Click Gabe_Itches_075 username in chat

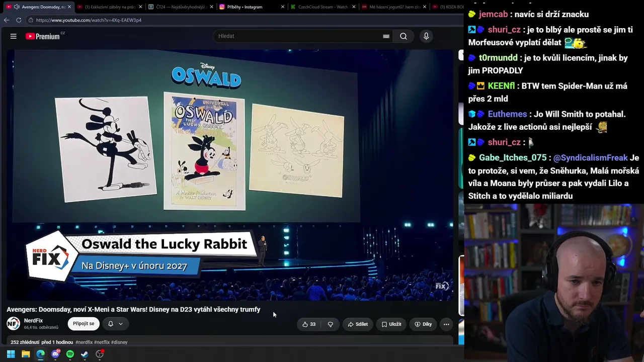coord(513,158)
